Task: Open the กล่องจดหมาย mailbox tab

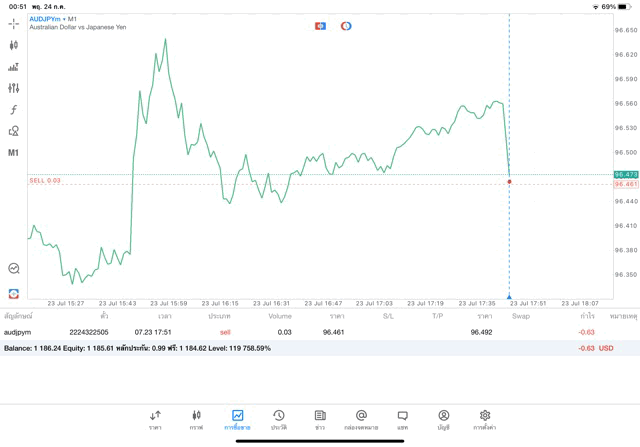Action: 361,419
